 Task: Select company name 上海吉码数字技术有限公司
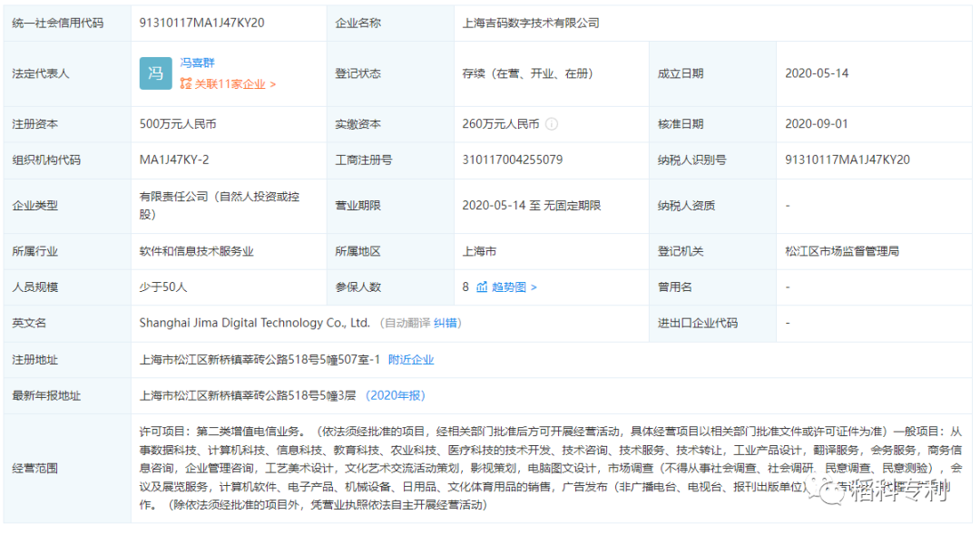pos(531,23)
